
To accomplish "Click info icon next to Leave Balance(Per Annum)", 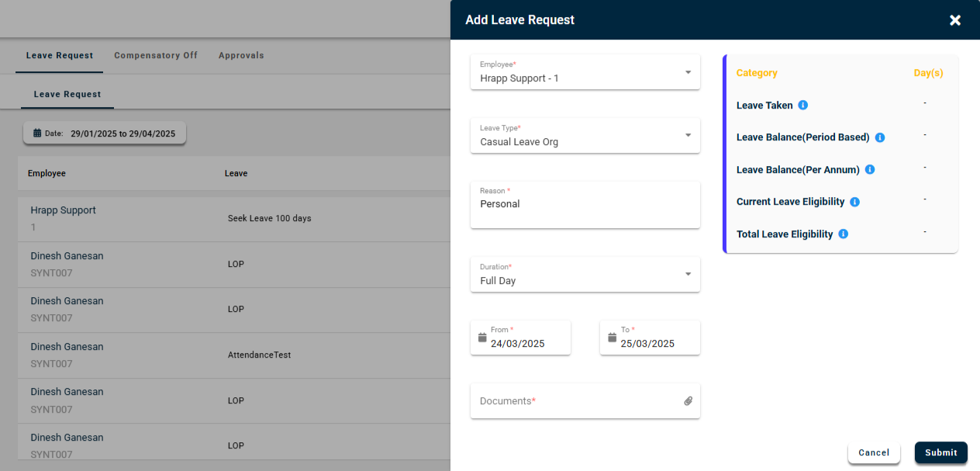I will [870, 169].
